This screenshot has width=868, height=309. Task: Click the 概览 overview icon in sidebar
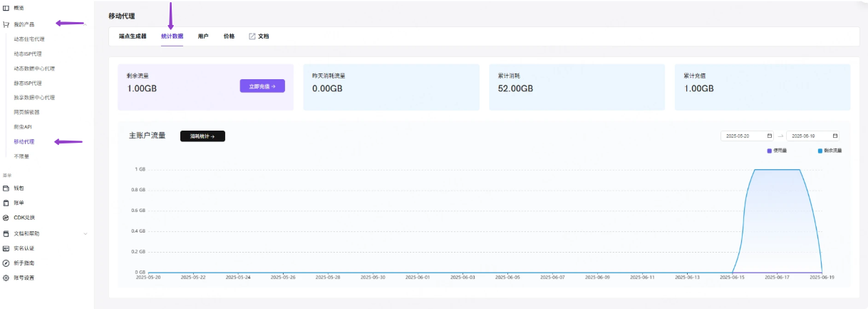tap(6, 7)
